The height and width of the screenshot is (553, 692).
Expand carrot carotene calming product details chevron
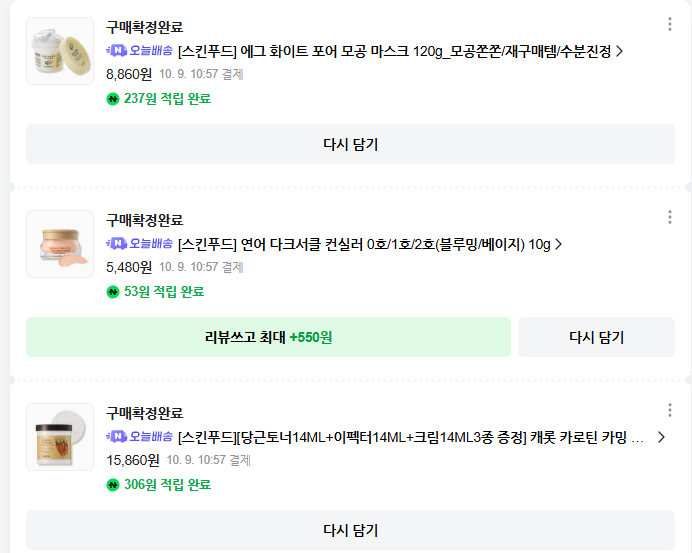click(x=660, y=437)
